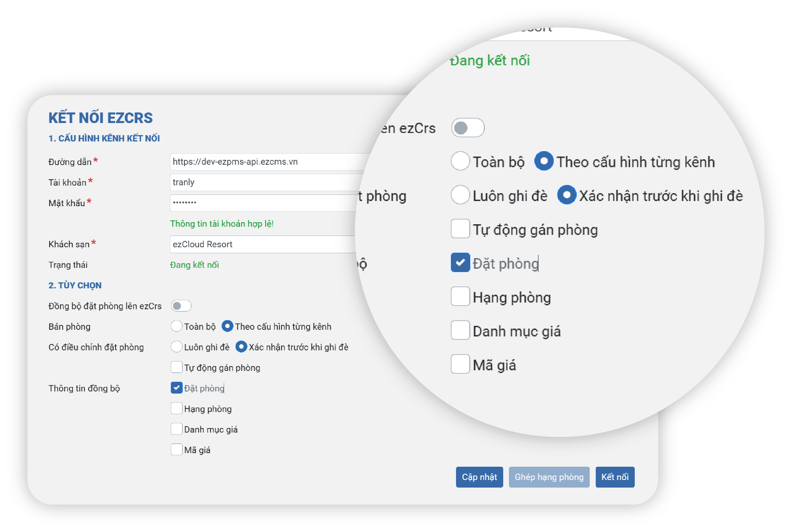Screen dimensions: 792x532
Task: Tick the small Danh mục giá checkbox
Action: click(176, 429)
